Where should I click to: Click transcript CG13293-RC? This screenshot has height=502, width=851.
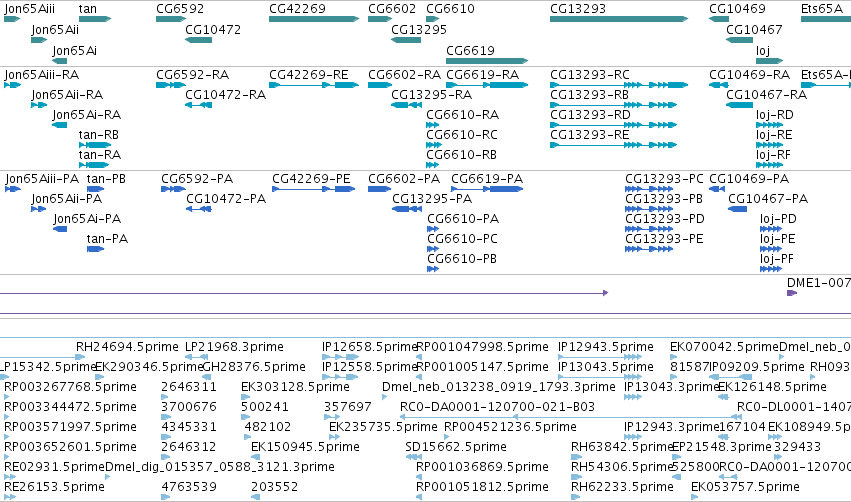[x=589, y=75]
